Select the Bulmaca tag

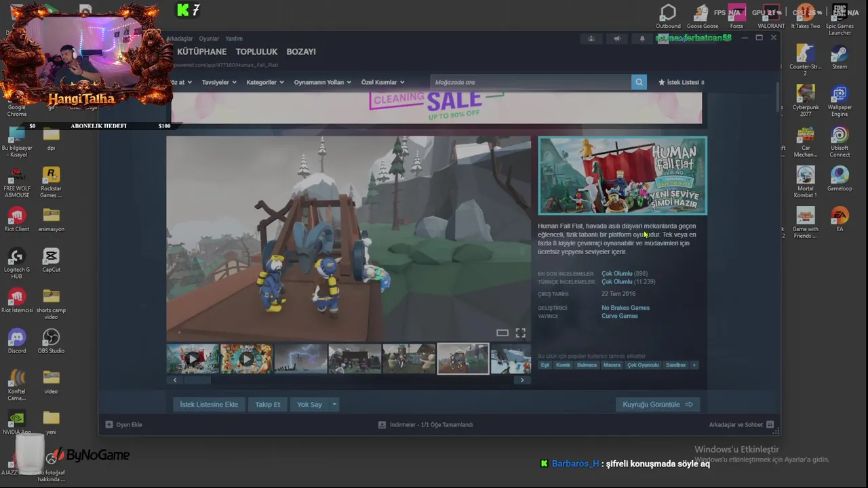point(587,365)
